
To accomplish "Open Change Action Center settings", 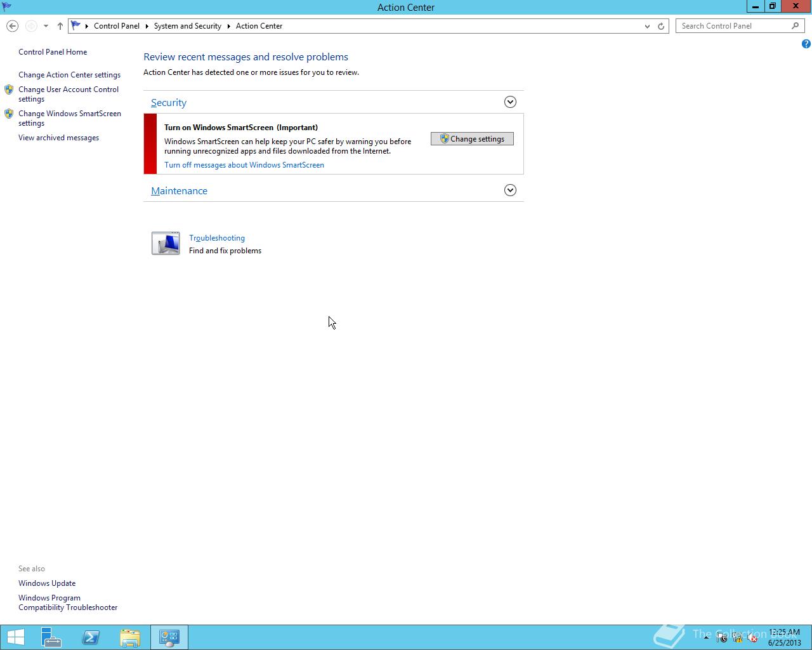I will [x=69, y=75].
